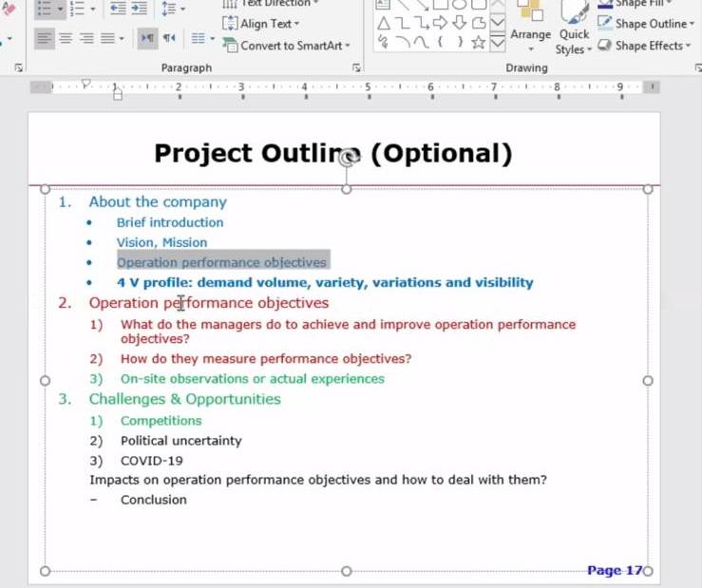Click 'On-site observations or actual experiences' line

coord(253,379)
